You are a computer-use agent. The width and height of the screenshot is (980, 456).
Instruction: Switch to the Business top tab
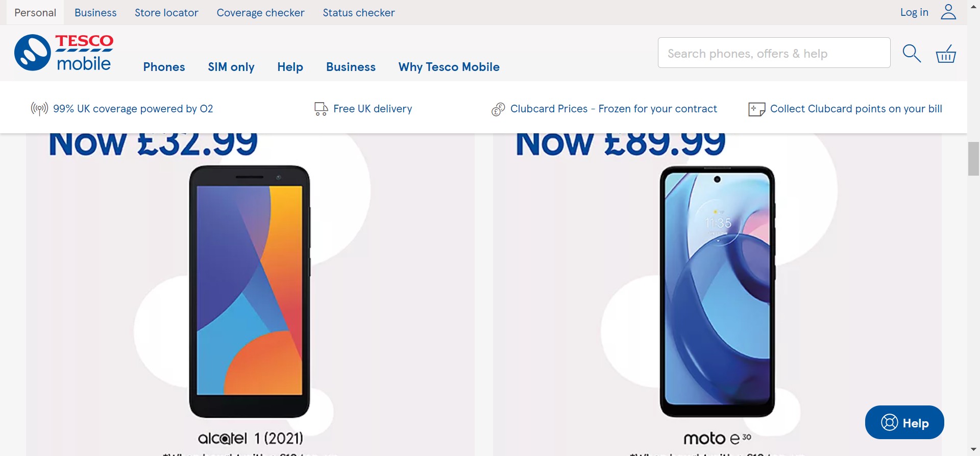(95, 13)
